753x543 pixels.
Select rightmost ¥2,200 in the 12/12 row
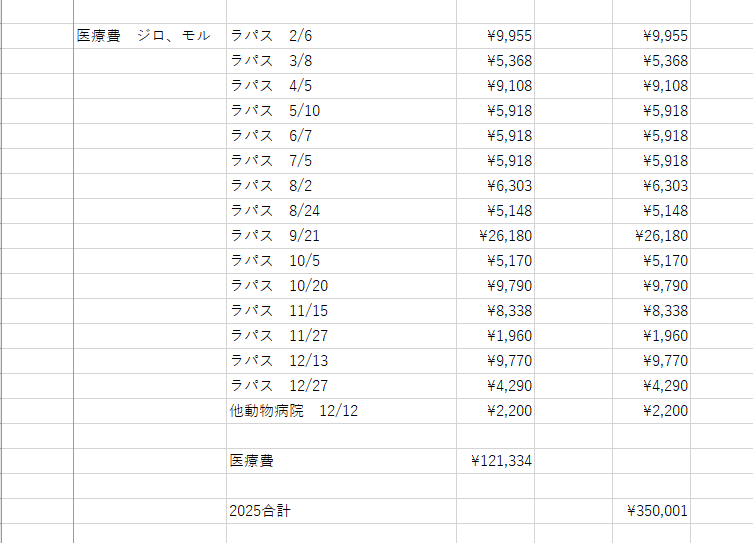651,410
